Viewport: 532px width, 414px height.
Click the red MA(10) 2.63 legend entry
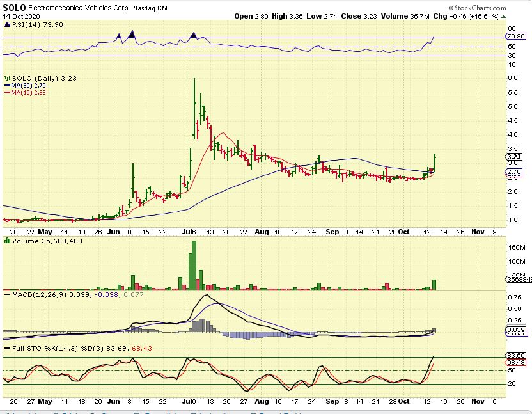tap(25, 92)
